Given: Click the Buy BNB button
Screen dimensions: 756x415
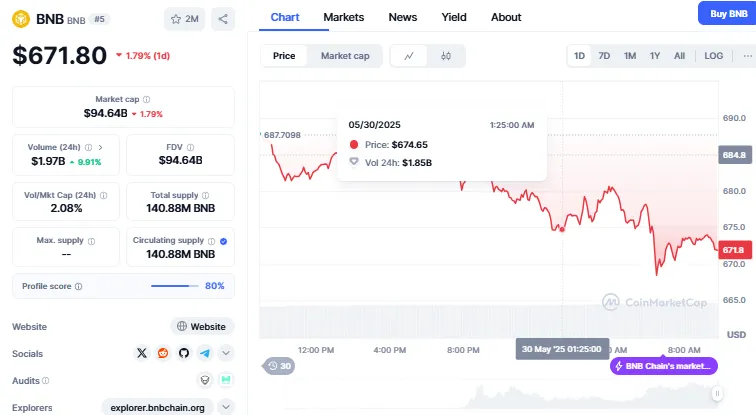Looking at the screenshot, I should tap(726, 13).
